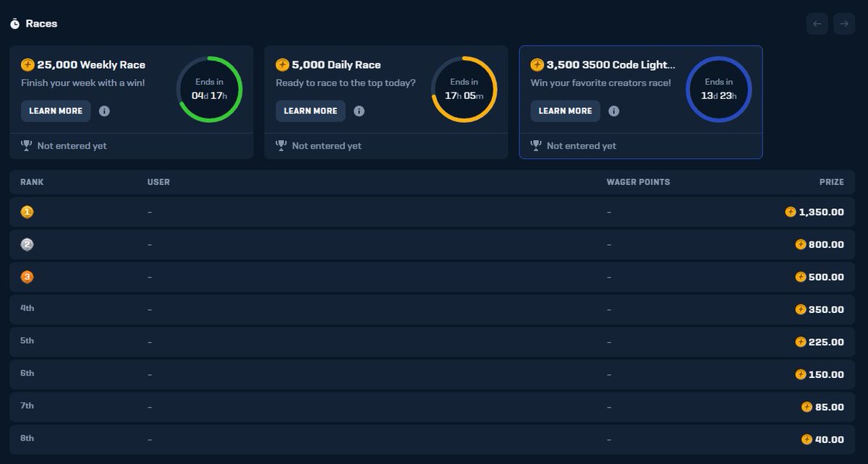Image resolution: width=868 pixels, height=464 pixels.
Task: Click the bronze rank 3 medal
Action: click(x=27, y=277)
